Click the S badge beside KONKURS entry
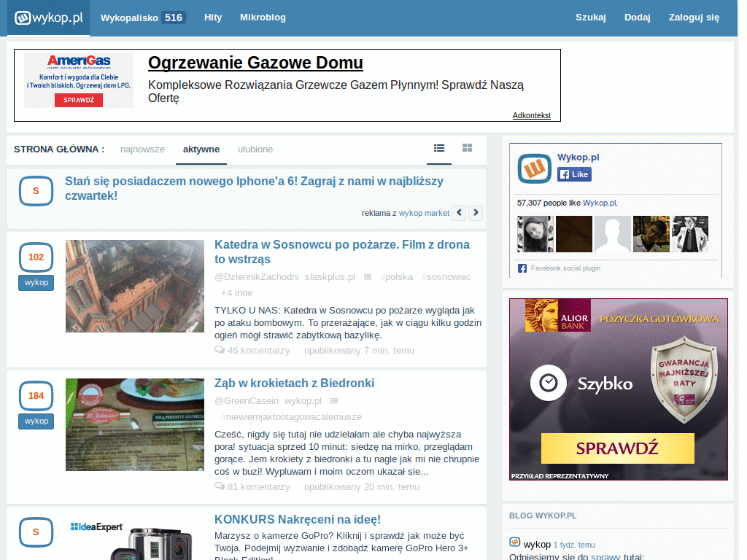This screenshot has height=560, width=747. 36,532
